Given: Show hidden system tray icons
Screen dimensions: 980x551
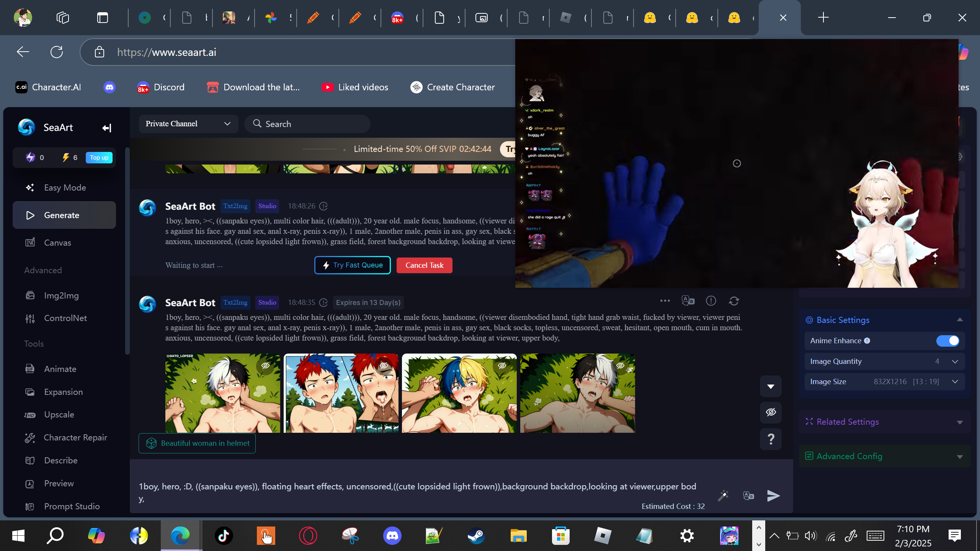Looking at the screenshot, I should point(774,536).
